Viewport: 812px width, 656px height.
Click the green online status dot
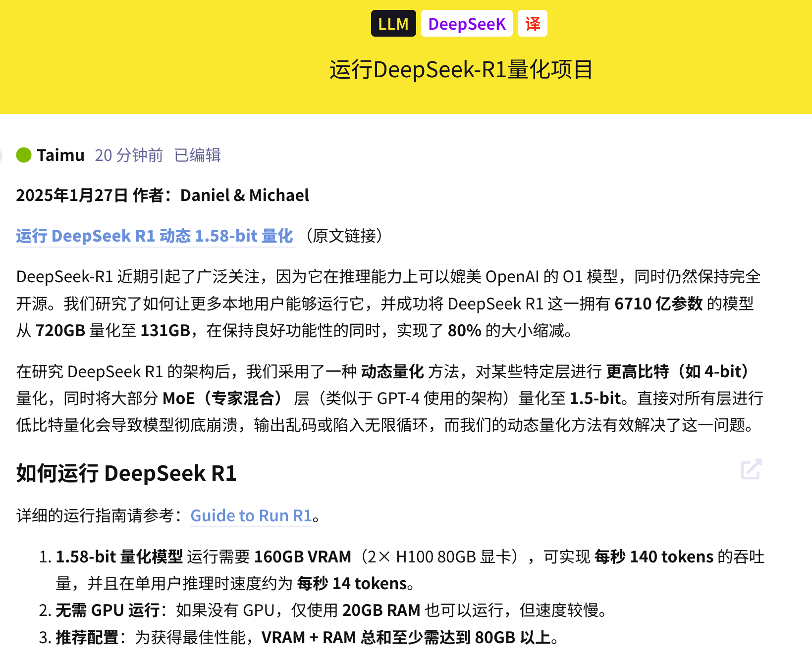pos(24,155)
